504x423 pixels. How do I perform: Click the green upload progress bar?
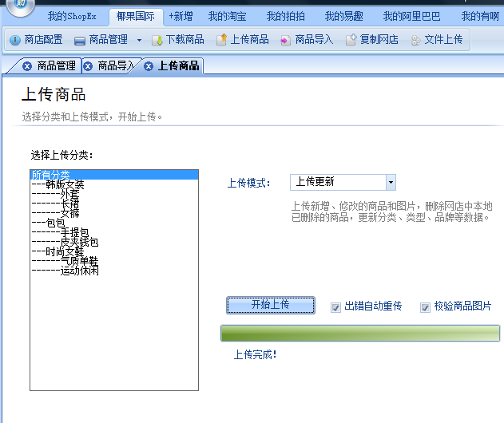[x=359, y=333]
